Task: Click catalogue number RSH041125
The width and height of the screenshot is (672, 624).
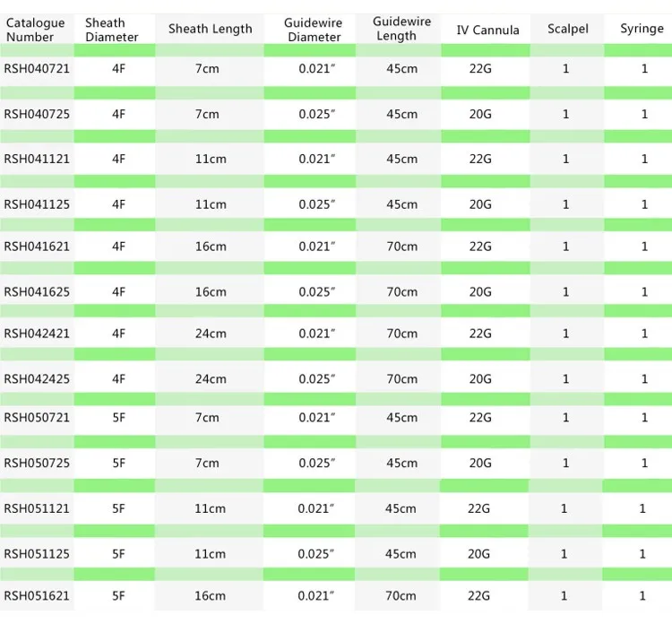Action: coord(37,204)
